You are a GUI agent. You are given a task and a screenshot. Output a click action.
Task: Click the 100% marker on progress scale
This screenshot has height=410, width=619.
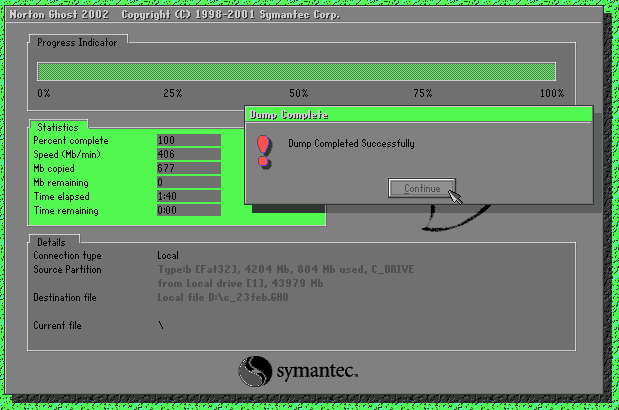[x=552, y=93]
